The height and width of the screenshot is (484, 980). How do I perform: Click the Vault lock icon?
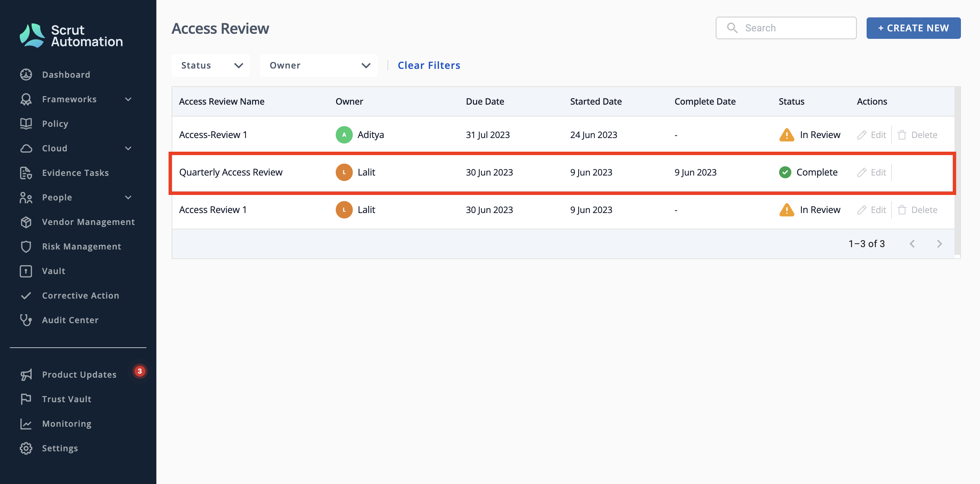point(26,271)
